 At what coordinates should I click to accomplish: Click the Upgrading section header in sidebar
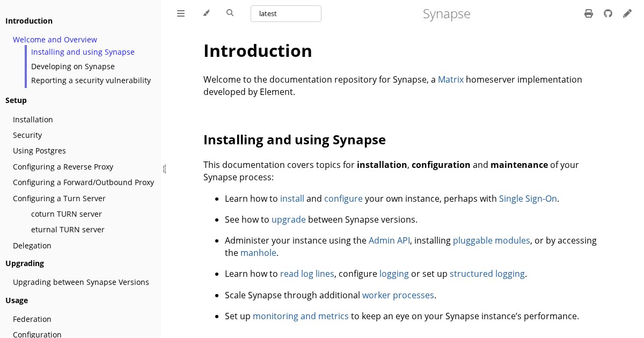[25, 263]
